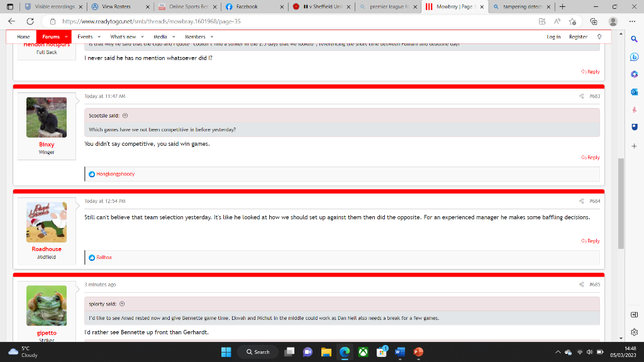Viewport: 644px width, 362px height.
Task: Refresh the page with reload icon
Action: tap(30, 21)
